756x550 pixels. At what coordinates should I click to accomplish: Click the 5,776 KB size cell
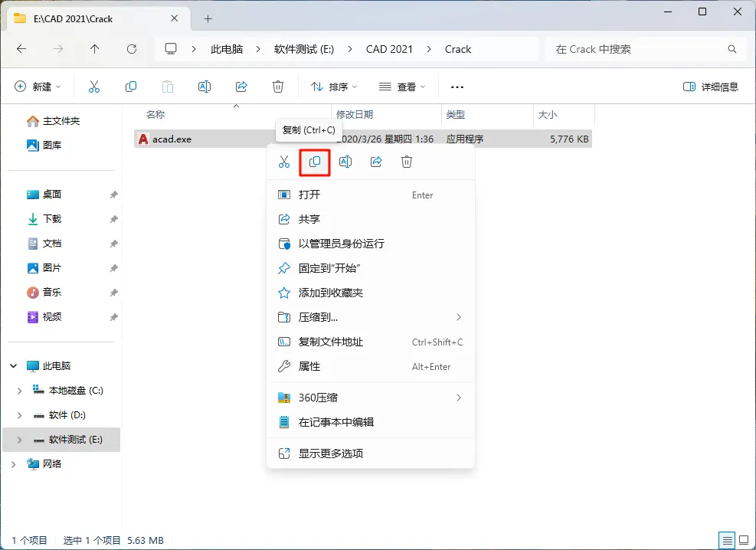(569, 139)
